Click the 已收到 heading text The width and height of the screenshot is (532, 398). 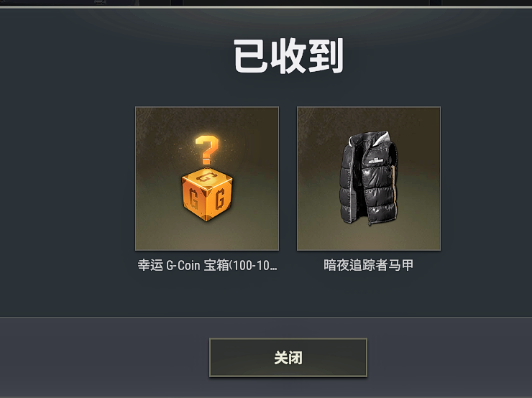[x=288, y=56]
